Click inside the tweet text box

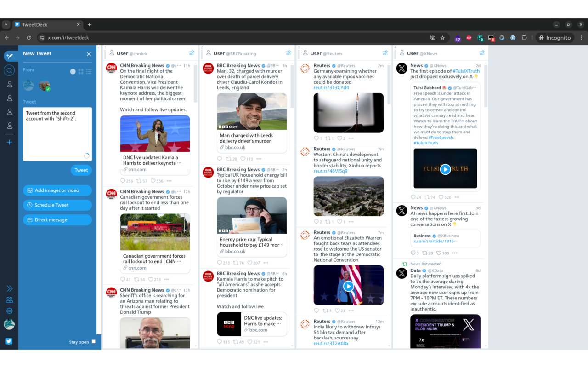coord(57,133)
